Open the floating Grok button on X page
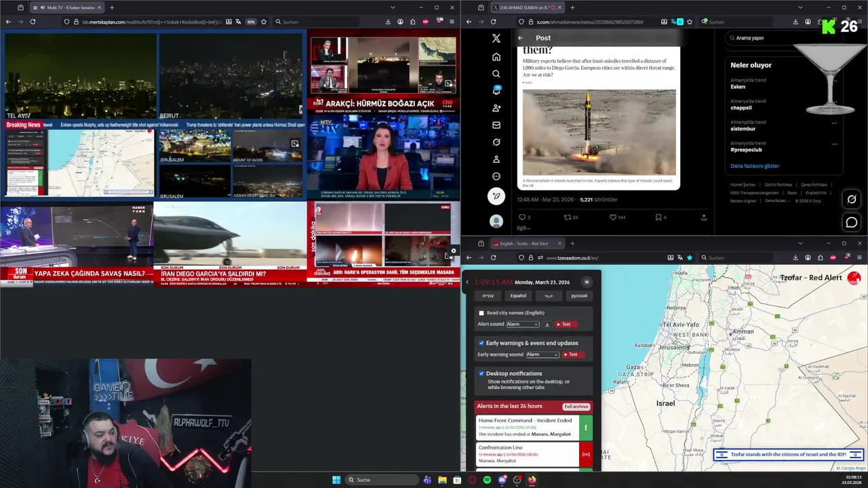This screenshot has width=868, height=488. click(x=852, y=199)
